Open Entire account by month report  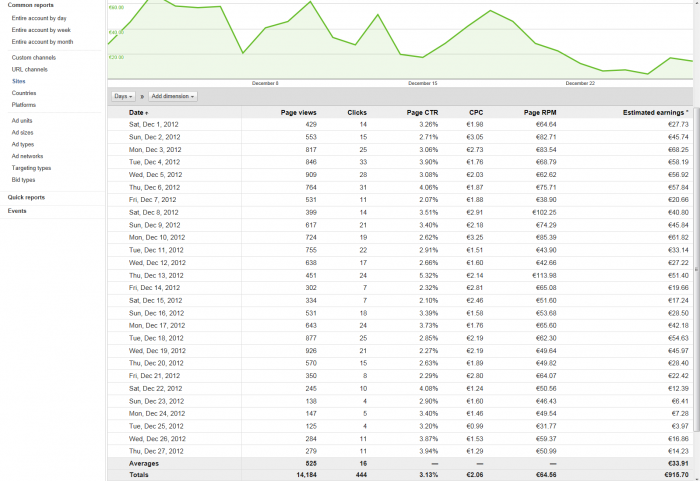coord(42,42)
